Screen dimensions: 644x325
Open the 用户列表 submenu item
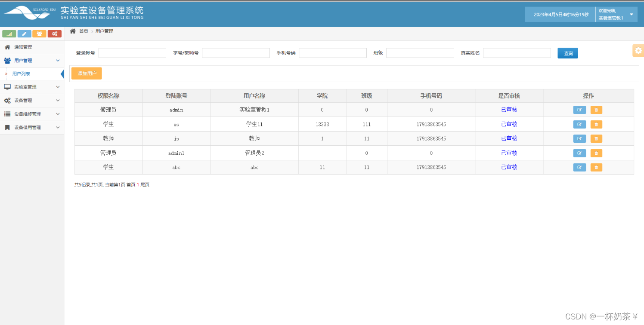32,74
